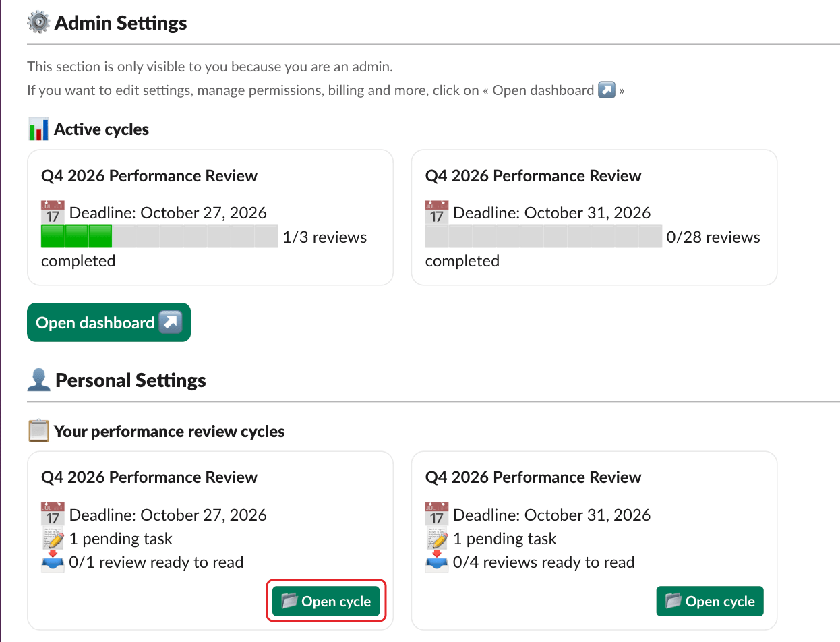Click '0/4 reviews ready to read' text

pos(544,562)
